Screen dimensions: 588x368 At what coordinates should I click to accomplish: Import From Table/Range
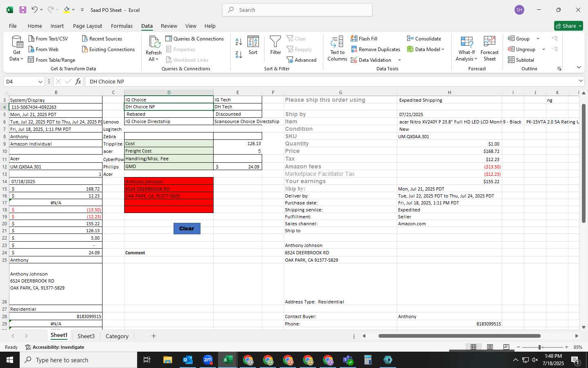point(51,60)
